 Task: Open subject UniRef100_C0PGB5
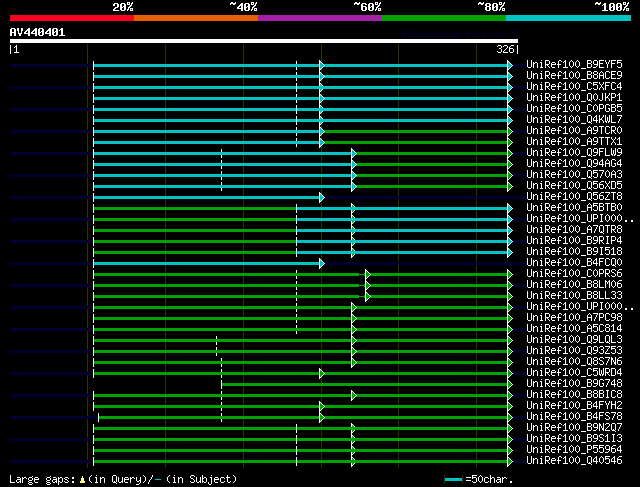574,109
